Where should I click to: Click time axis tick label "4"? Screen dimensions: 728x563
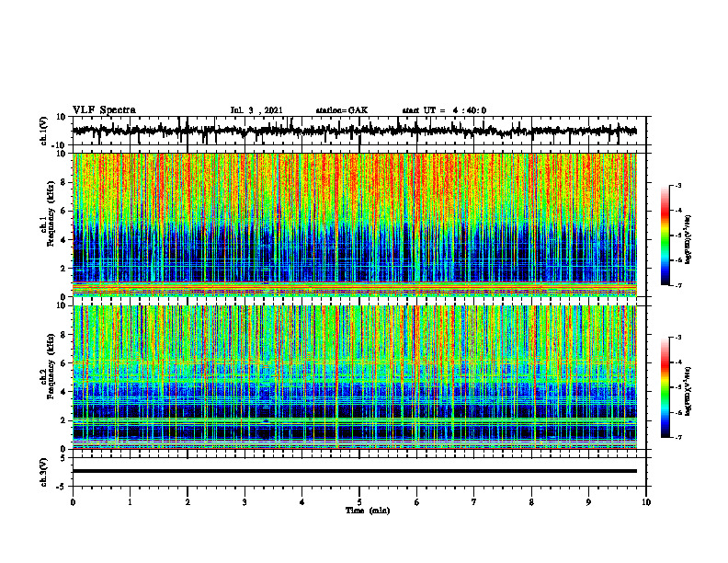[302, 502]
